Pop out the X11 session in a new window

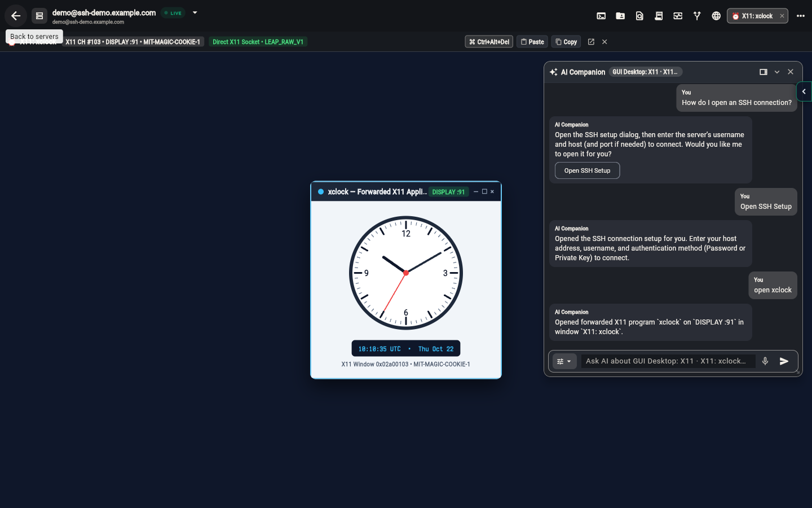click(591, 42)
